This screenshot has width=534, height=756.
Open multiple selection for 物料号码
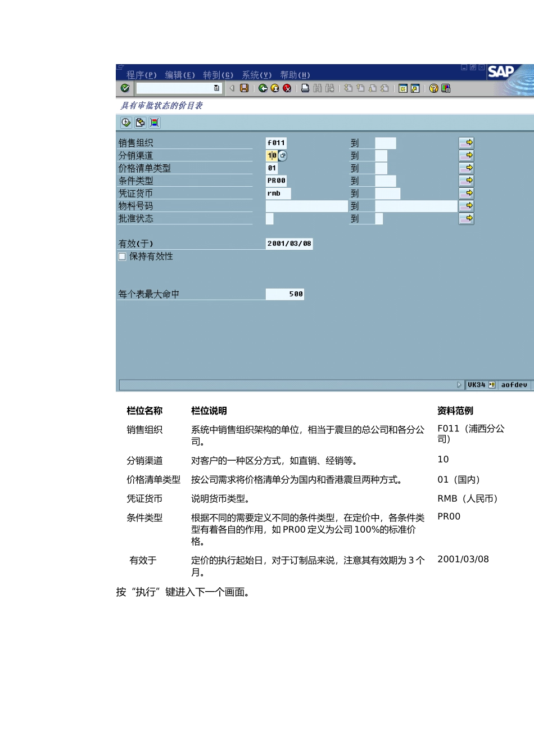pos(467,206)
